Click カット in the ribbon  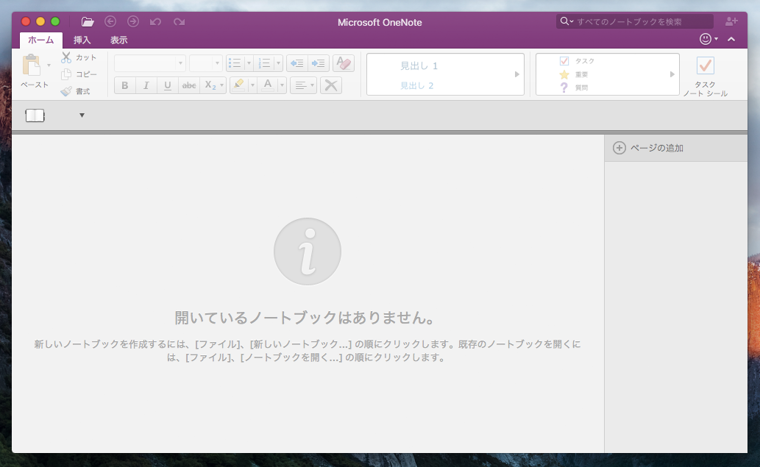point(79,57)
